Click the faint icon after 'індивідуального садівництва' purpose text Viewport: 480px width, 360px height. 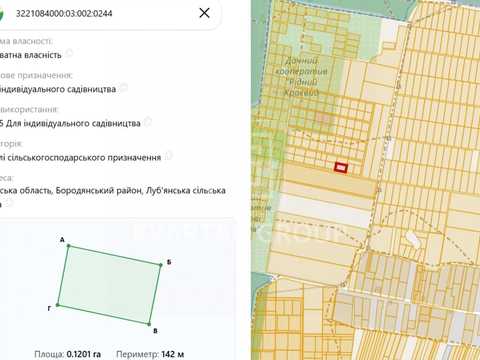(x=124, y=87)
